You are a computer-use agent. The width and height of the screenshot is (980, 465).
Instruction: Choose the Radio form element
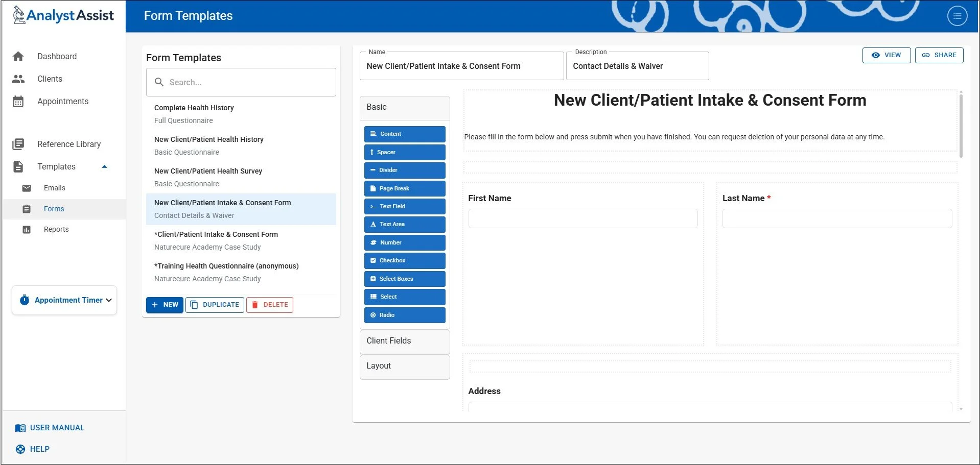pyautogui.click(x=404, y=315)
